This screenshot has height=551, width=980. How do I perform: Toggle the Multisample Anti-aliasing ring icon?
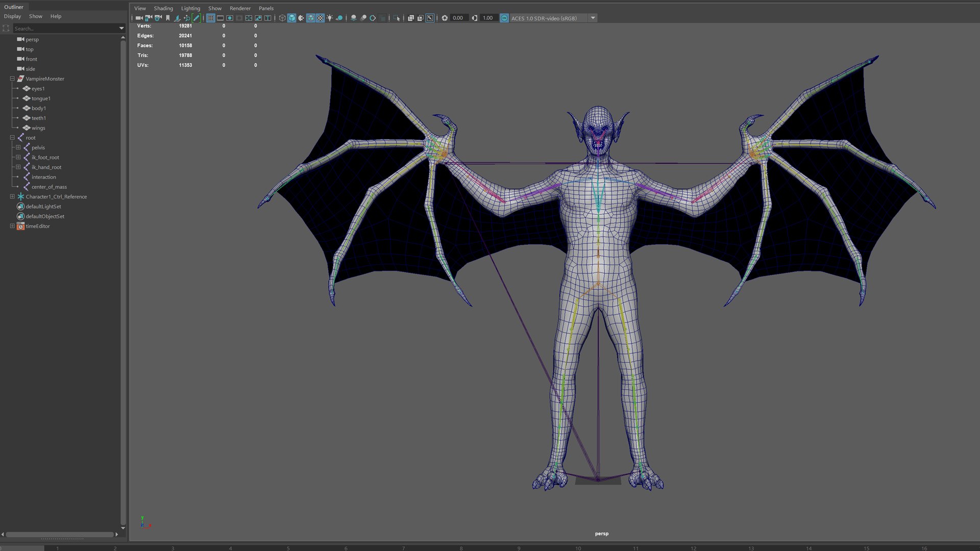coord(373,18)
